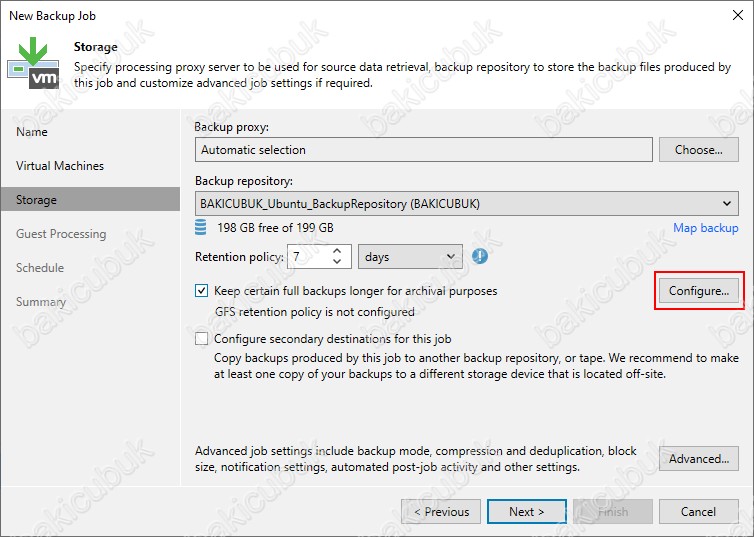Select the Schedule step
The height and width of the screenshot is (537, 754).
[40, 268]
